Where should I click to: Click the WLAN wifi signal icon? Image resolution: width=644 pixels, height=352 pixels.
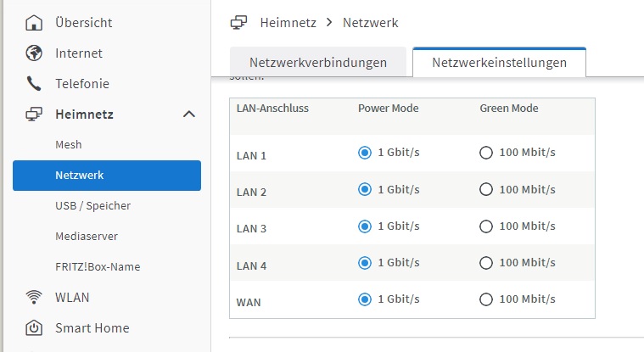pyautogui.click(x=34, y=298)
